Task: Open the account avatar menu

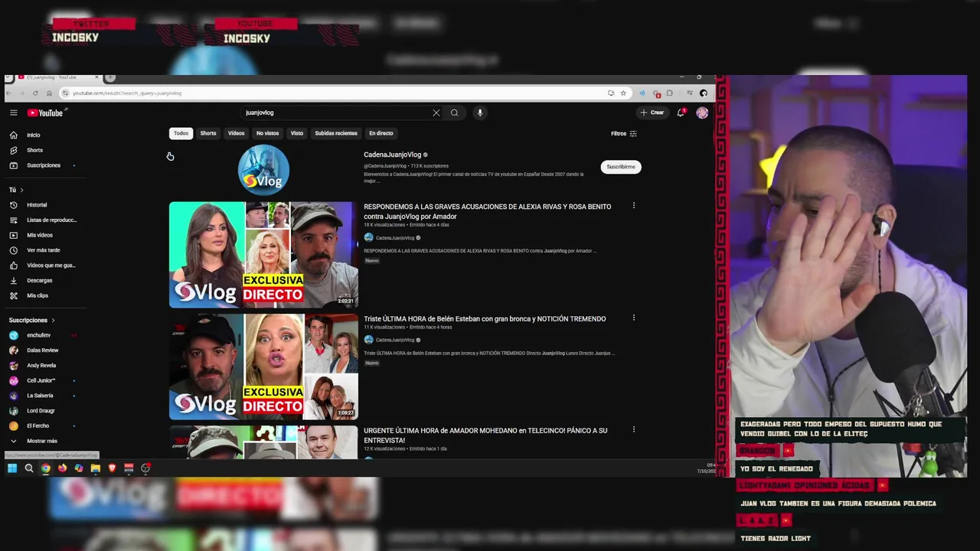Action: 702,112
